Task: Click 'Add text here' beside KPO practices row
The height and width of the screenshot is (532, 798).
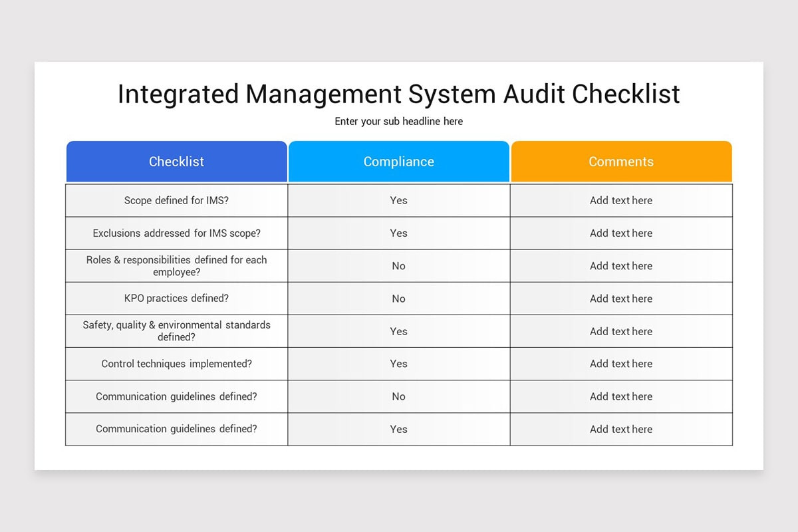Action: click(620, 299)
